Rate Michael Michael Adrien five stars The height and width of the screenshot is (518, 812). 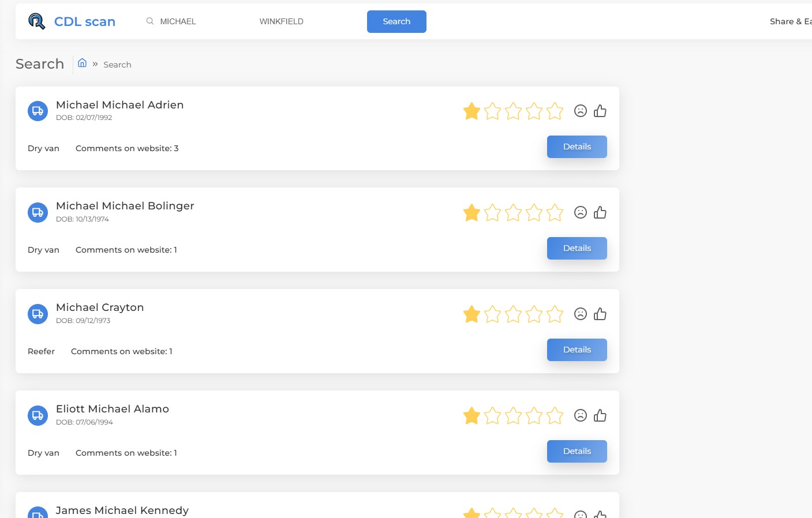coord(555,111)
